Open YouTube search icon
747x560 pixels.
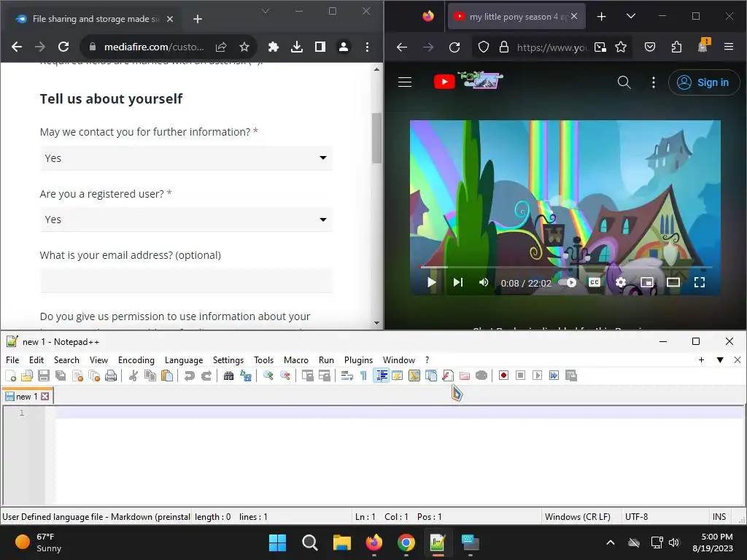point(624,82)
